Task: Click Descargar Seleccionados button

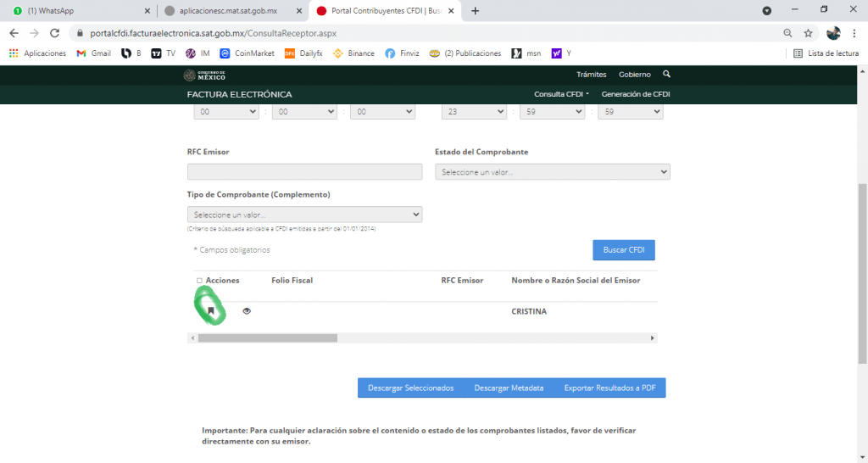Action: coord(411,388)
